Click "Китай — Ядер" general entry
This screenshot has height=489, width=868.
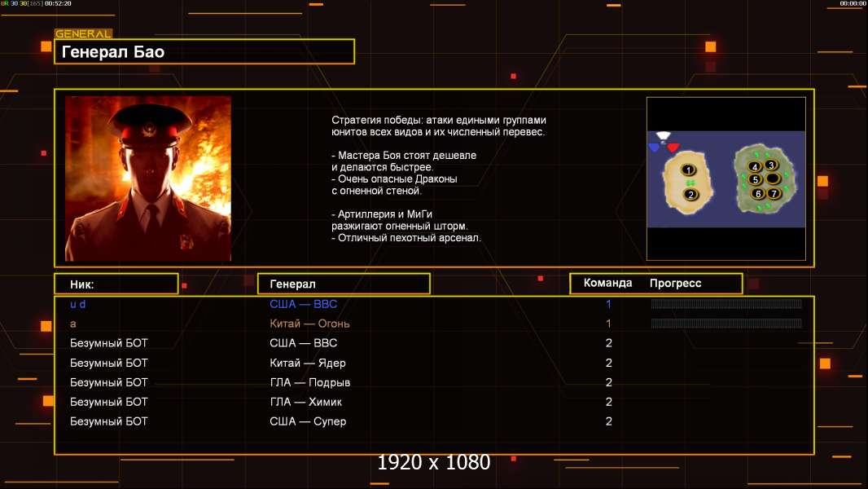(307, 363)
